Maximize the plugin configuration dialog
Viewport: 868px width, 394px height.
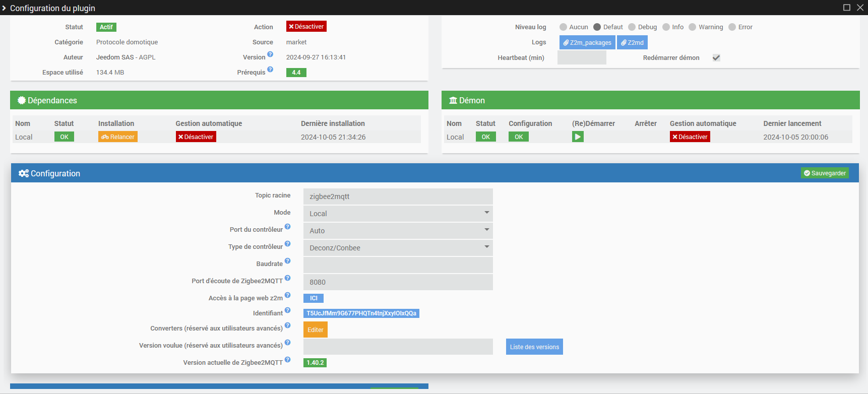click(847, 8)
